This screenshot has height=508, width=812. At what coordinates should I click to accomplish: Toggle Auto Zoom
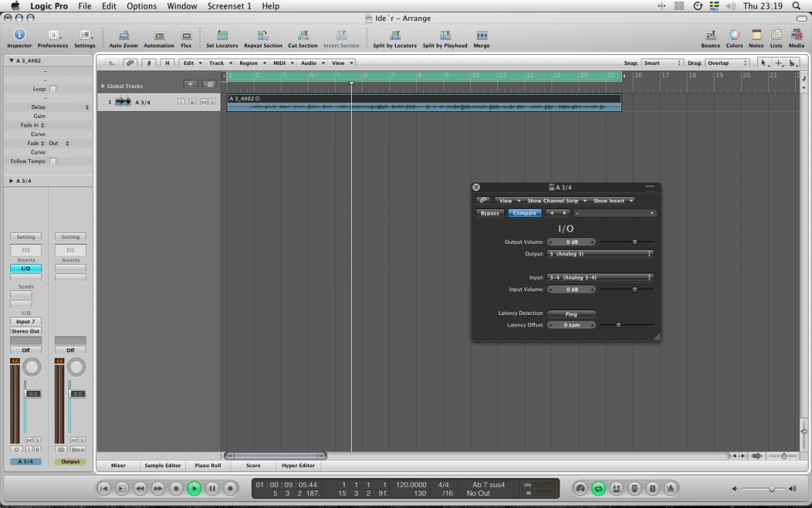pos(124,39)
